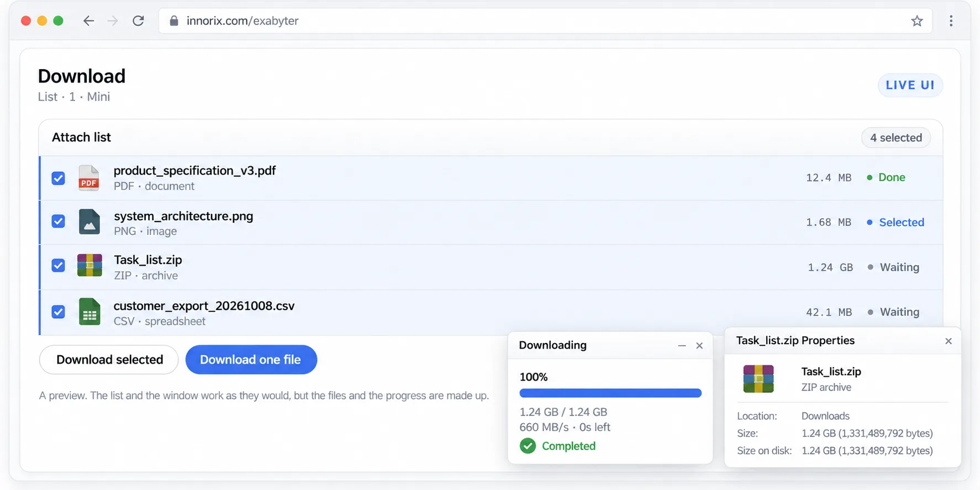
Task: Click the padlock site info icon
Action: tap(174, 21)
